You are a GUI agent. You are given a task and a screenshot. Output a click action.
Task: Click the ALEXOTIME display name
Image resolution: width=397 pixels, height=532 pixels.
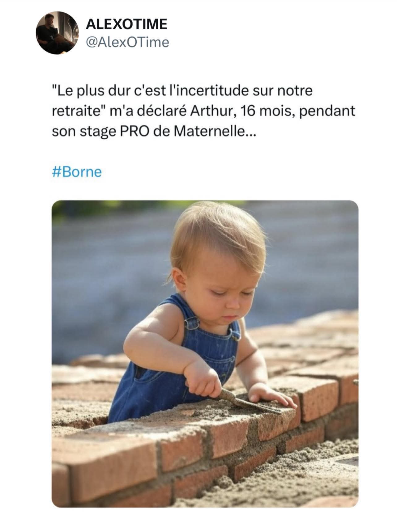[126, 24]
